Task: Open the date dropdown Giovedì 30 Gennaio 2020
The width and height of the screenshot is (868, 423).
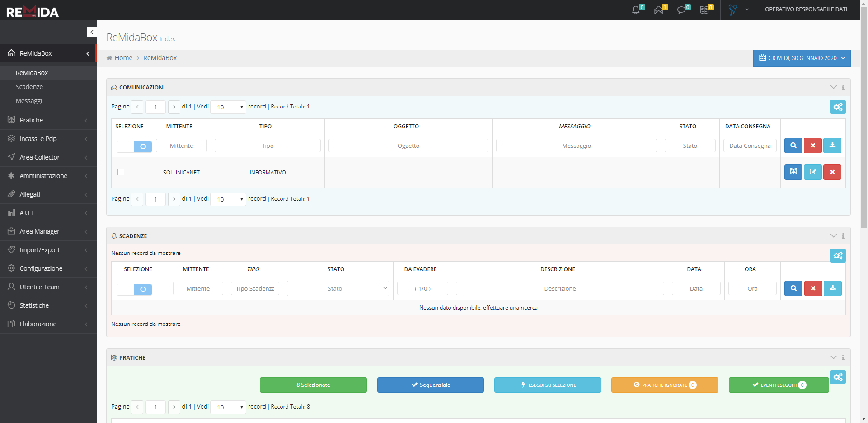Action: pos(802,58)
